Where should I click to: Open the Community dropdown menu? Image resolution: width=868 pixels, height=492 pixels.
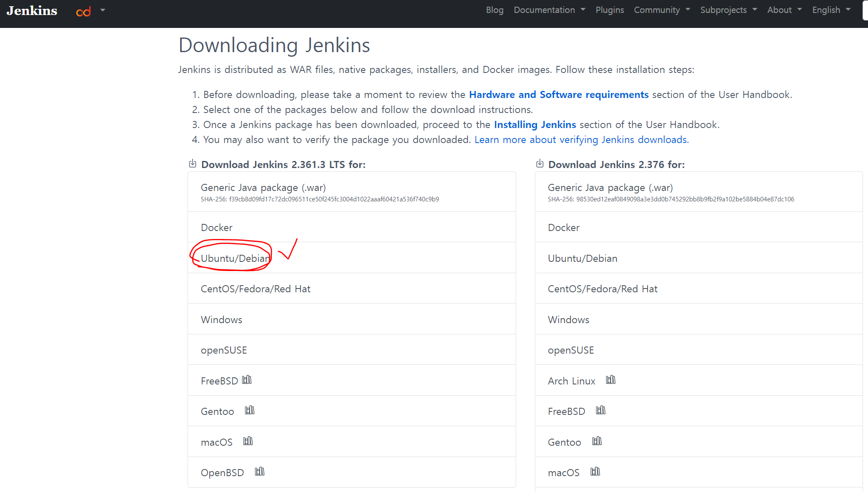[x=662, y=10]
